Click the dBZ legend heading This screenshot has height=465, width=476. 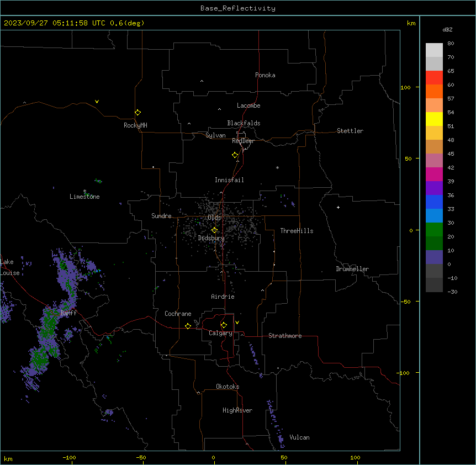pos(447,30)
